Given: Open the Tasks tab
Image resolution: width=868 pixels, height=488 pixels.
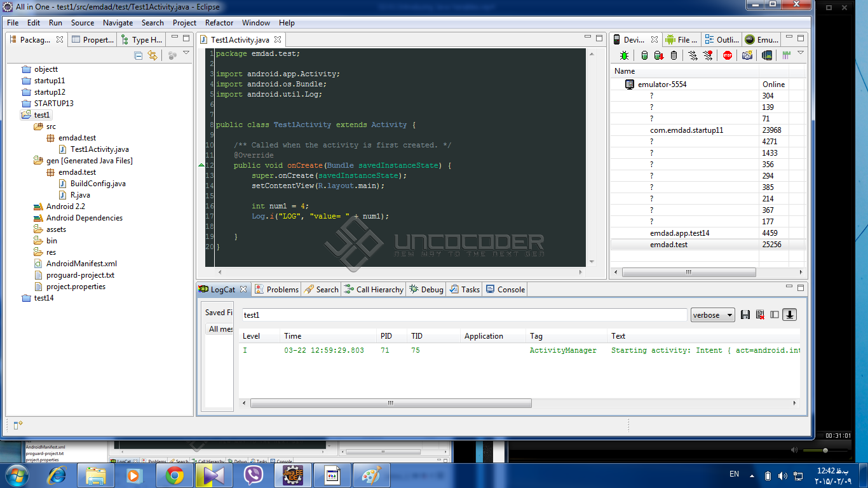Looking at the screenshot, I should (465, 290).
